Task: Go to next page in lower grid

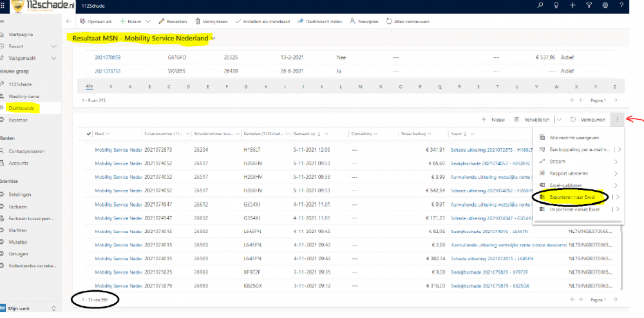Action: coord(615,299)
